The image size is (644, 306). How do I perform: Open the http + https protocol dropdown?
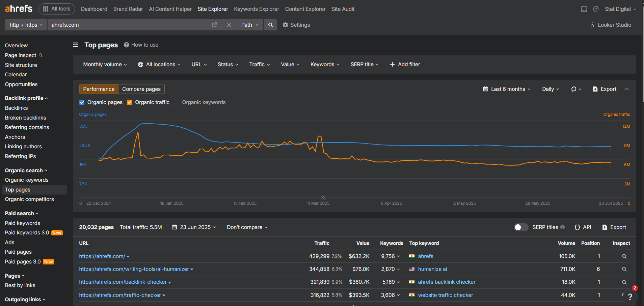pos(26,25)
